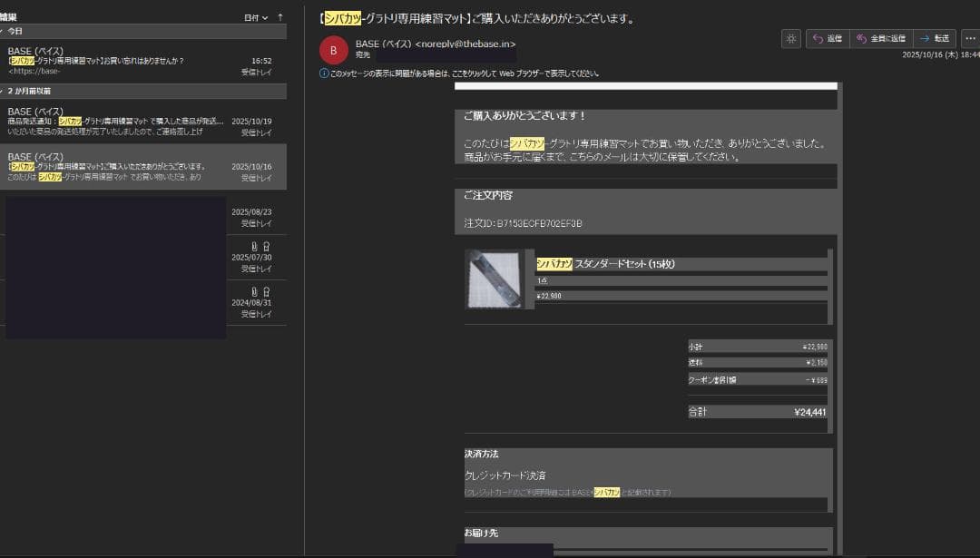Viewport: 980px width, 558px height.
Task: Click the お届け先 delivery address heading
Action: click(x=481, y=533)
